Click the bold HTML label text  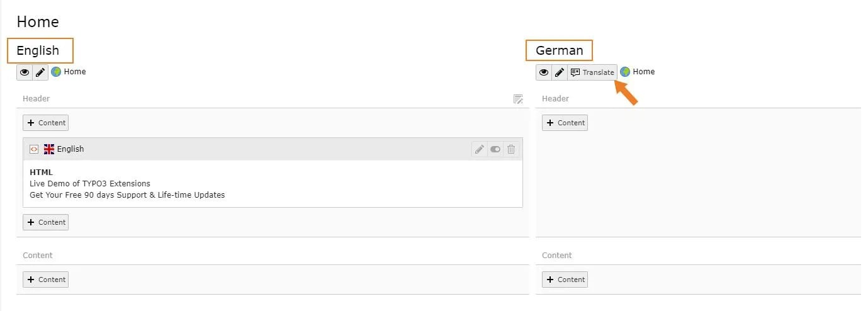42,172
